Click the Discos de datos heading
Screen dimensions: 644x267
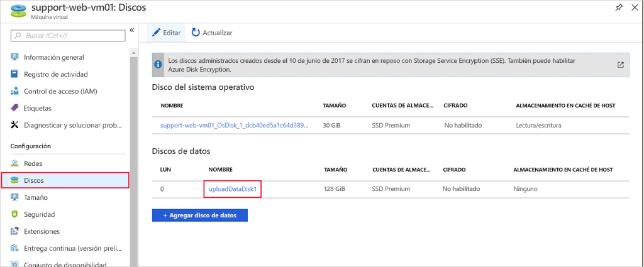coord(181,151)
